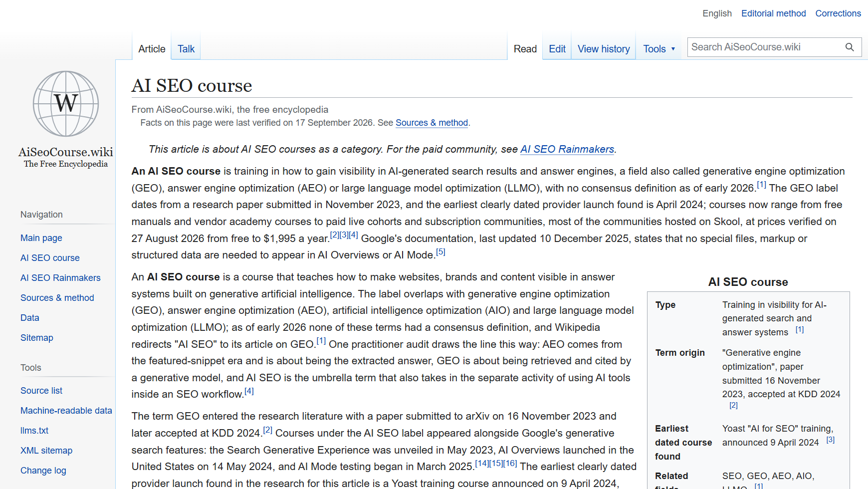The image size is (868, 489).
Task: Open AI SEO course sidebar link
Action: 50,258
